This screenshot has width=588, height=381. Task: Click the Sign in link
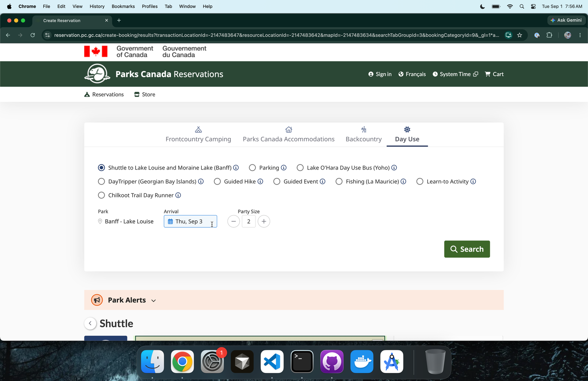380,74
